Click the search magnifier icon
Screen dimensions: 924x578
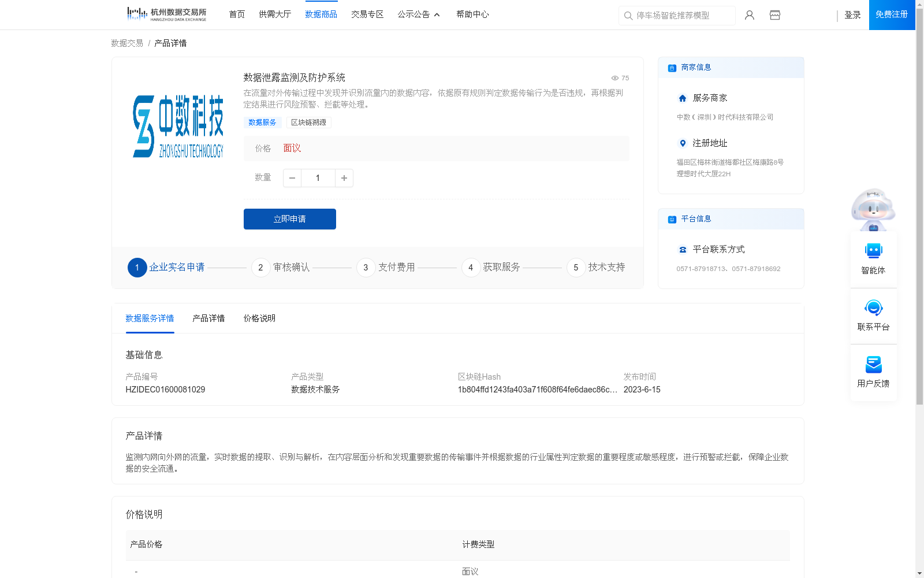[x=628, y=16]
